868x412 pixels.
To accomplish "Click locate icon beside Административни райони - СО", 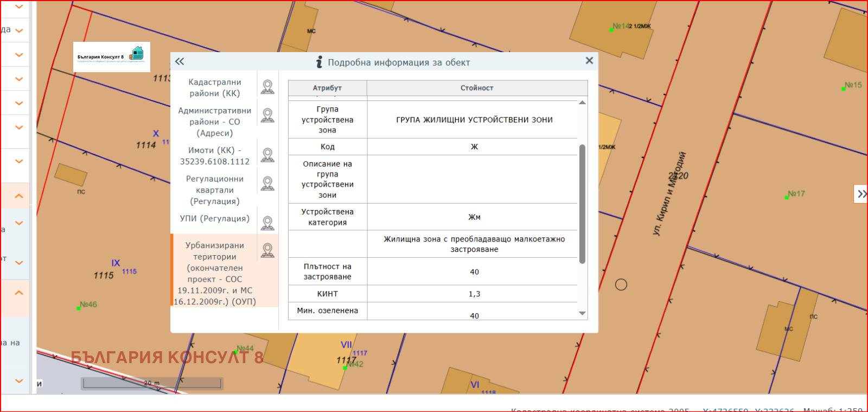I will [267, 115].
